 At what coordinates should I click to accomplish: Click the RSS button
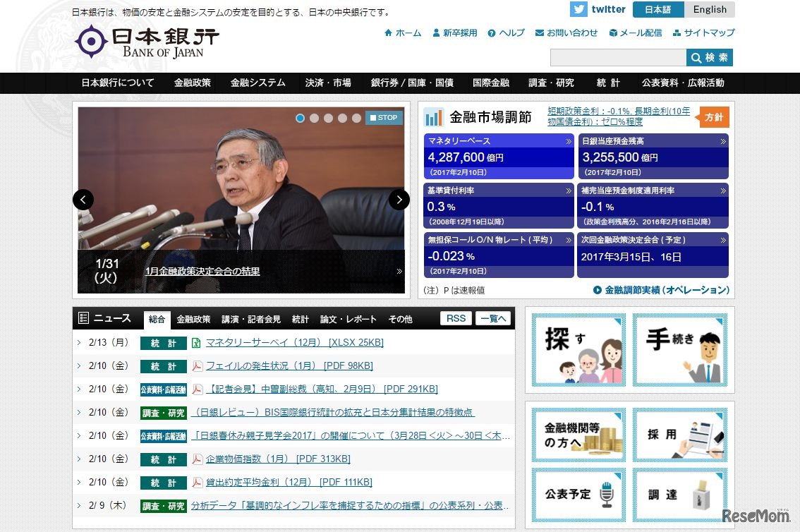point(455,318)
